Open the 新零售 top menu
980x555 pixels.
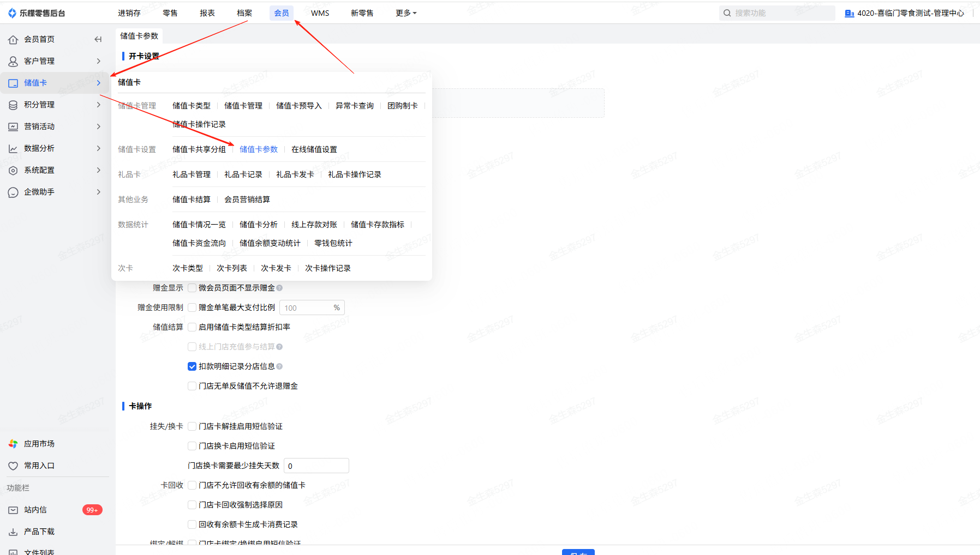(362, 13)
